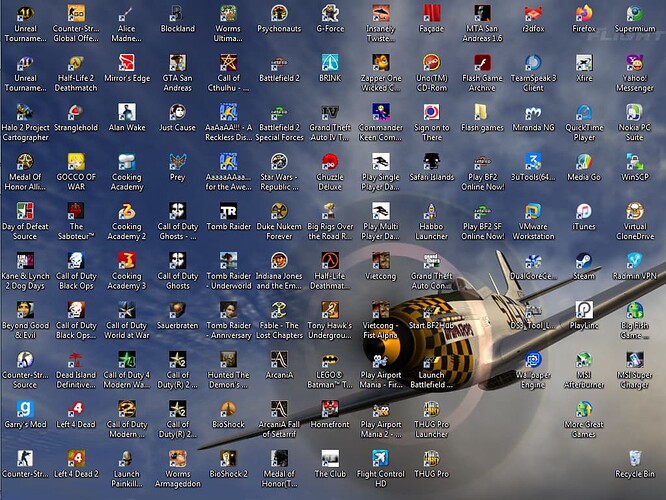
Task: Open the Recycle Bin
Action: pyautogui.click(x=635, y=465)
